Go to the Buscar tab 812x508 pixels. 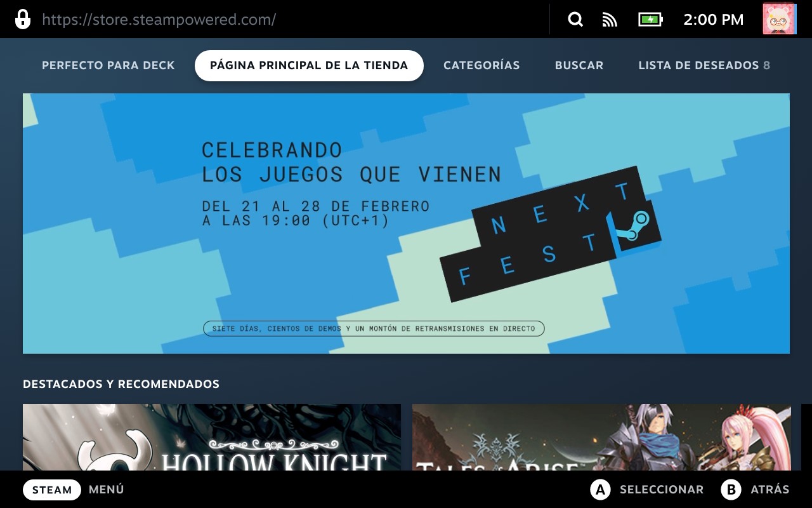pyautogui.click(x=579, y=65)
